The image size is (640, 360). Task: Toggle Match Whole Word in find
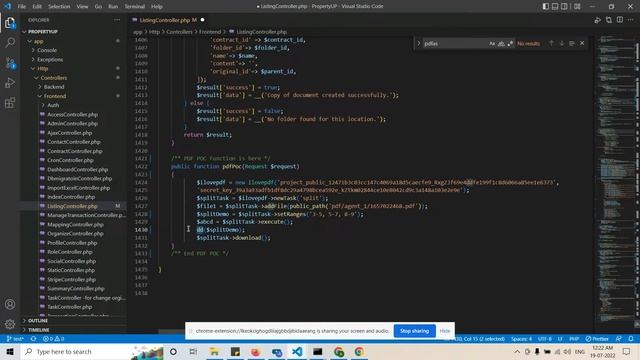[x=501, y=44]
